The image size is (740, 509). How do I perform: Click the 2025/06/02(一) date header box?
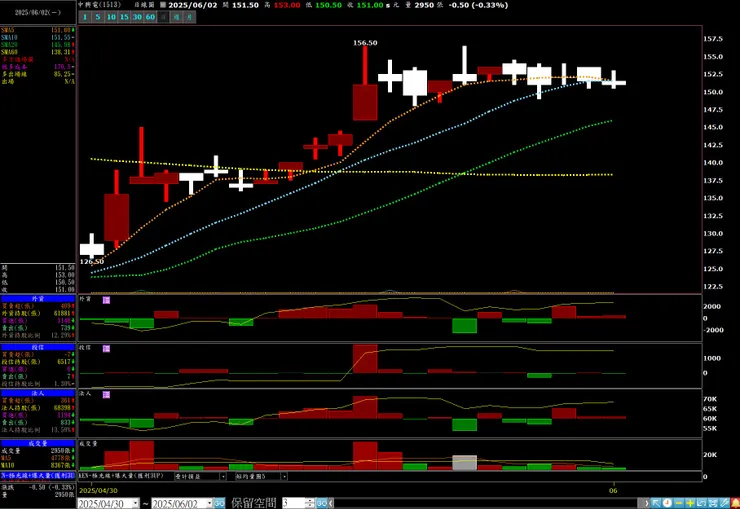coord(38,13)
